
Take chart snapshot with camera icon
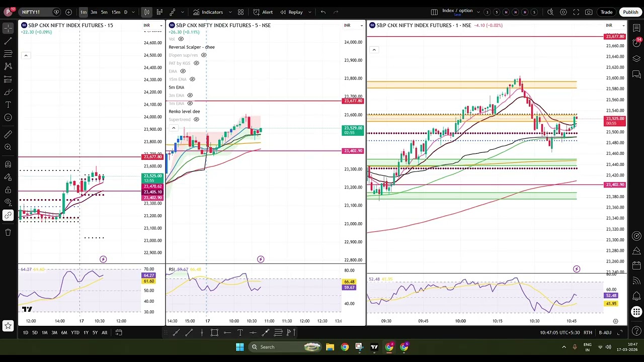tap(589, 12)
